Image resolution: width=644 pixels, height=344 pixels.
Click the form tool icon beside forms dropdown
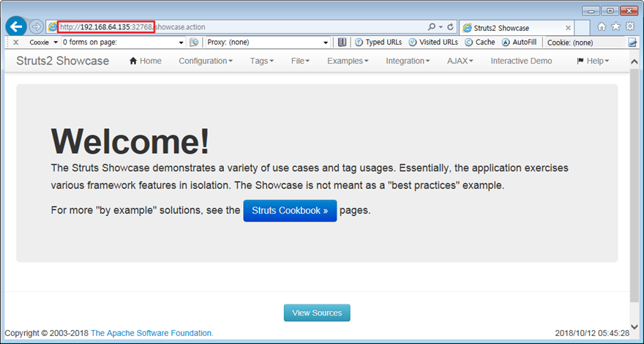tap(194, 42)
